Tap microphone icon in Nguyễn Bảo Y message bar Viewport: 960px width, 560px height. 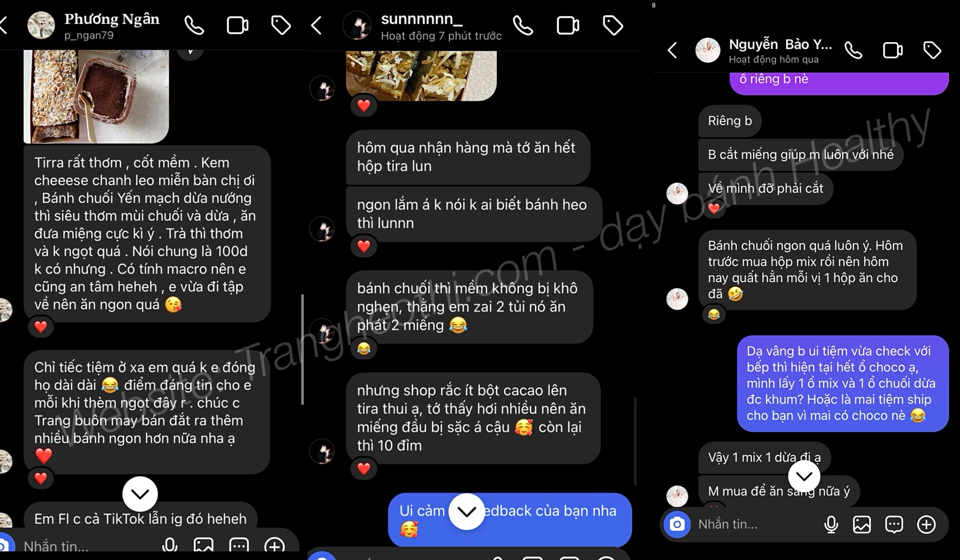pyautogui.click(x=831, y=524)
